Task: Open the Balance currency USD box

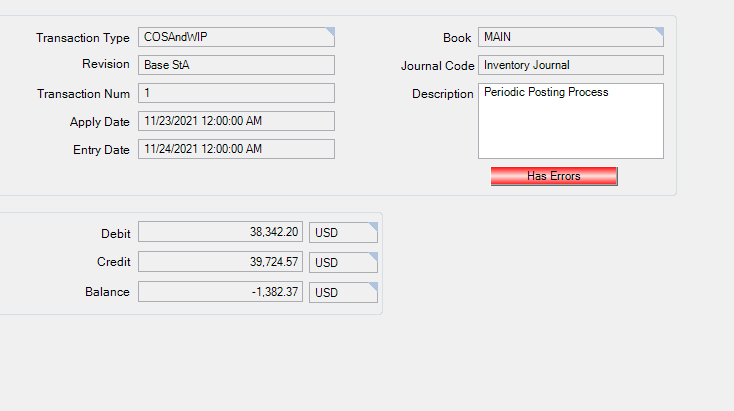Action: coord(343,293)
